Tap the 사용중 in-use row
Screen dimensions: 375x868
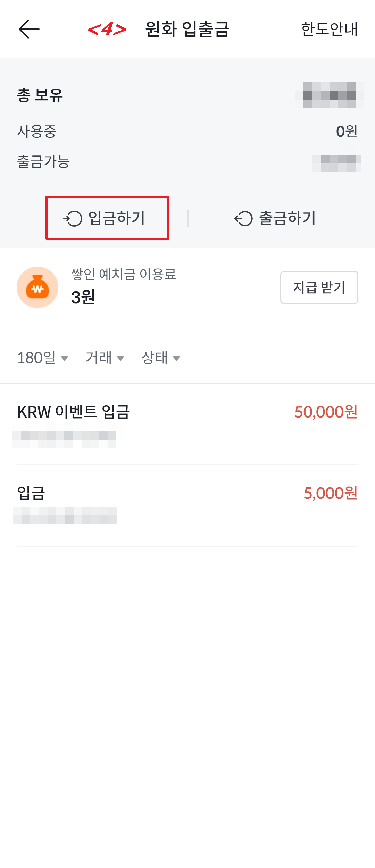tap(187, 132)
